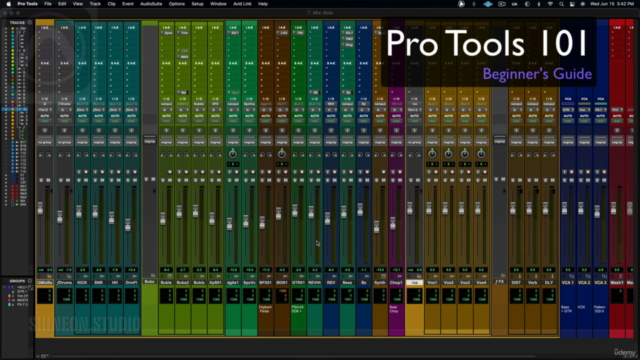Click the Vox2 track volume fader
Screen dimensions: 640x360
tap(445, 209)
